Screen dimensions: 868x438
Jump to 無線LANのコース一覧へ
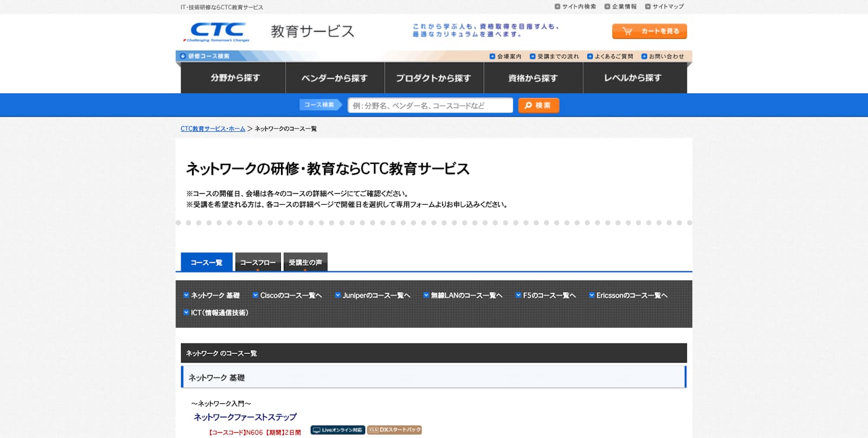click(467, 295)
